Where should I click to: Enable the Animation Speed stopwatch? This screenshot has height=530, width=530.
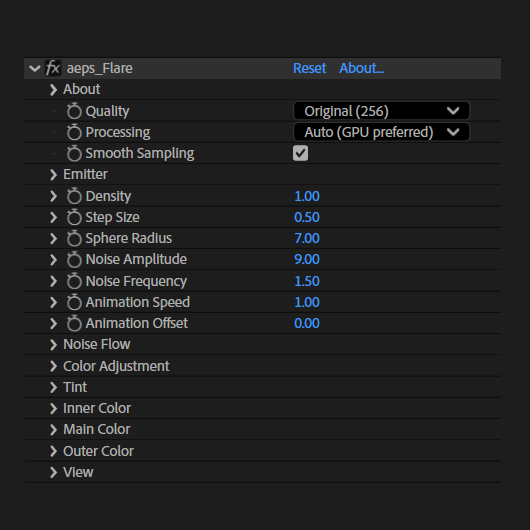click(x=74, y=302)
